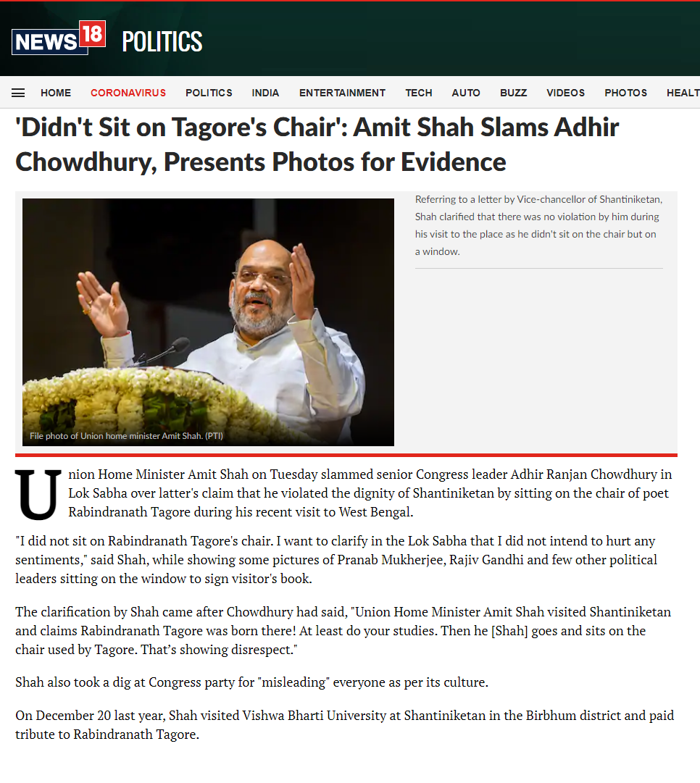This screenshot has width=700, height=783.
Task: Open the POLITICS section header
Action: [x=162, y=41]
